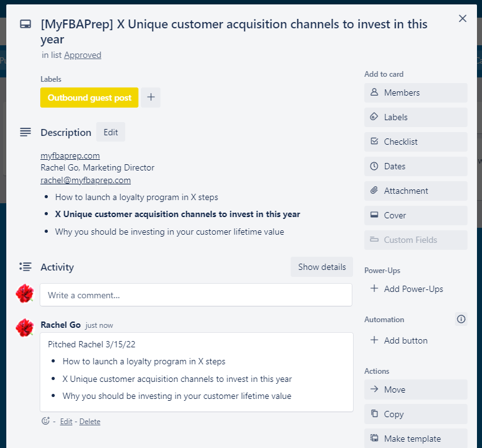Open the Automation info icon

(x=461, y=319)
